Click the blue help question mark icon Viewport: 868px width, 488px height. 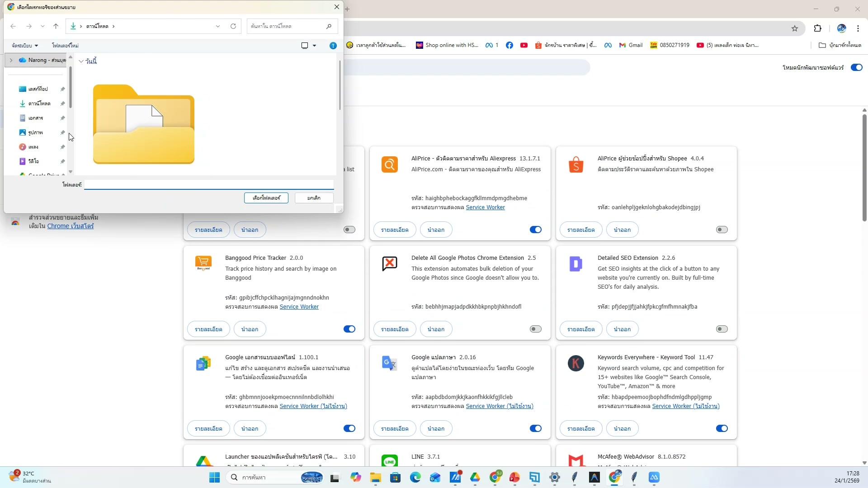pyautogui.click(x=333, y=46)
